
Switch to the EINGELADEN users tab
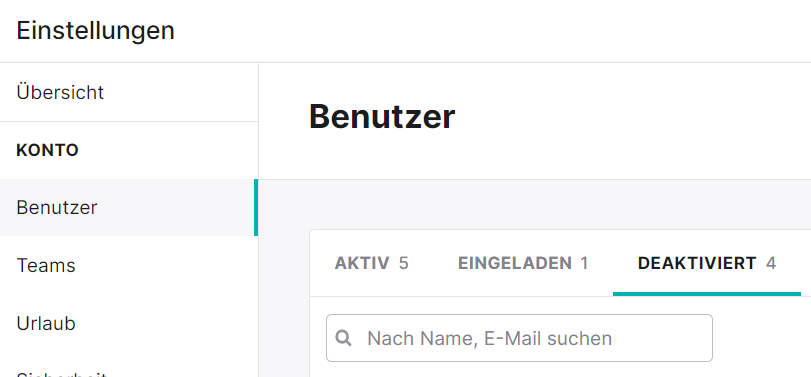click(x=523, y=263)
